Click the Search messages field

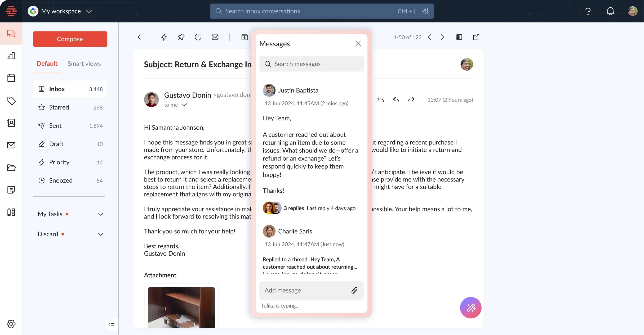pyautogui.click(x=312, y=64)
